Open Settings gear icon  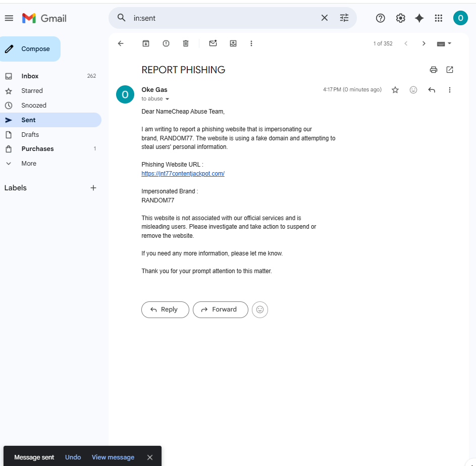point(400,18)
